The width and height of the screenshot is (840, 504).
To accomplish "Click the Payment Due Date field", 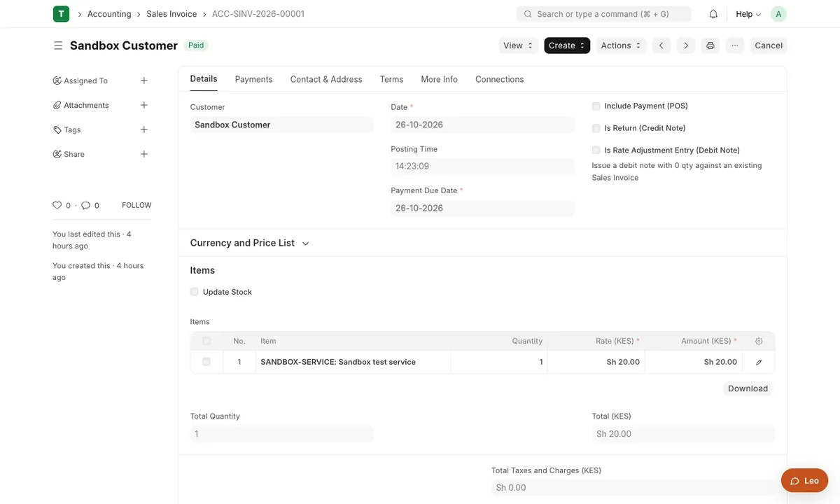I will coord(482,208).
